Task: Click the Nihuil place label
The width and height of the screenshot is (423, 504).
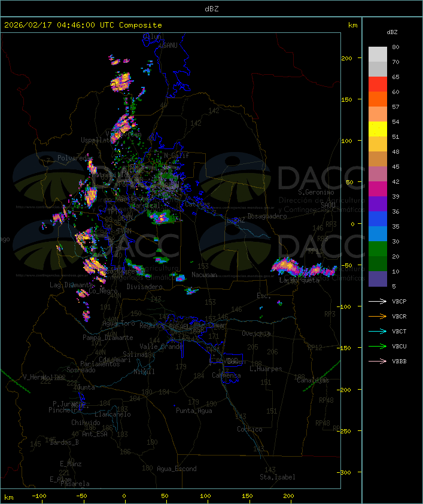Action: point(144,372)
